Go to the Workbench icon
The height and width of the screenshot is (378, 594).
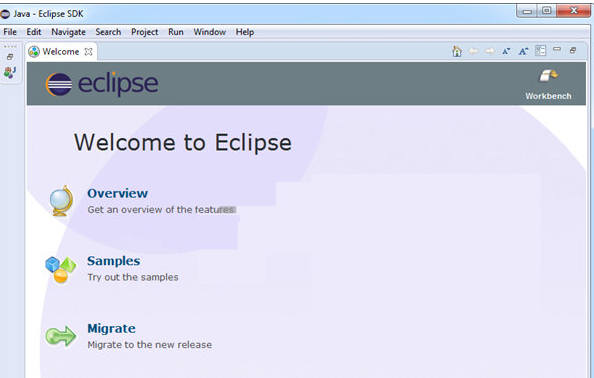tap(548, 76)
